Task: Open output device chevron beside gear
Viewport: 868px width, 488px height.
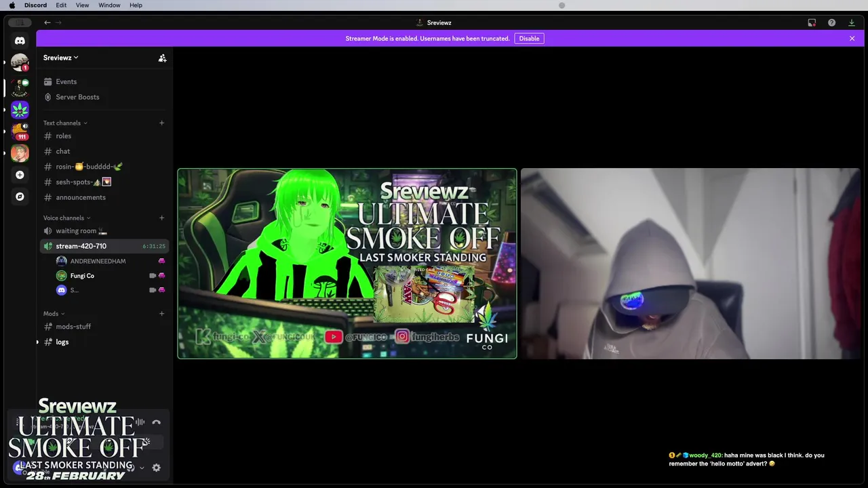Action: 142,468
